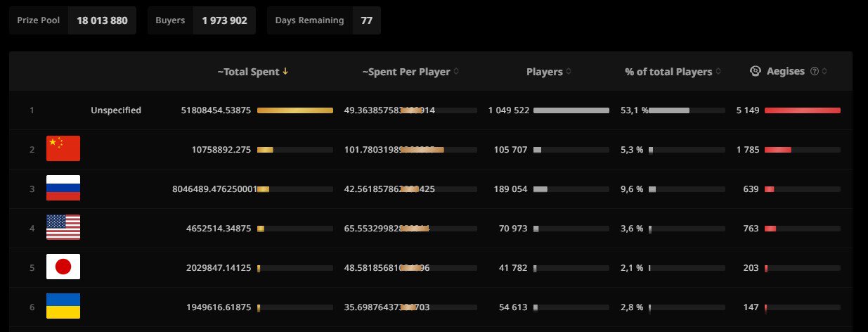Viewport: 868px width, 332px height.
Task: Select the Unspecified country row label
Action: 116,110
